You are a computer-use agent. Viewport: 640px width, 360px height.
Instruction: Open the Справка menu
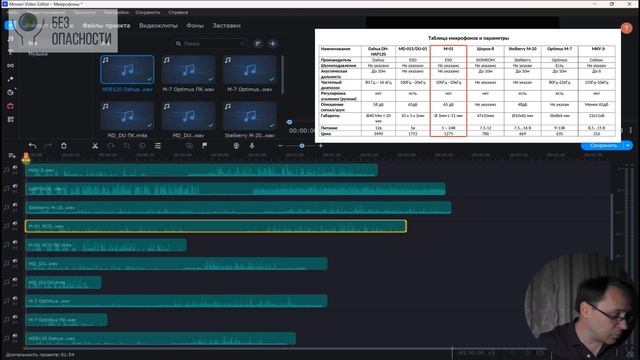(x=178, y=13)
